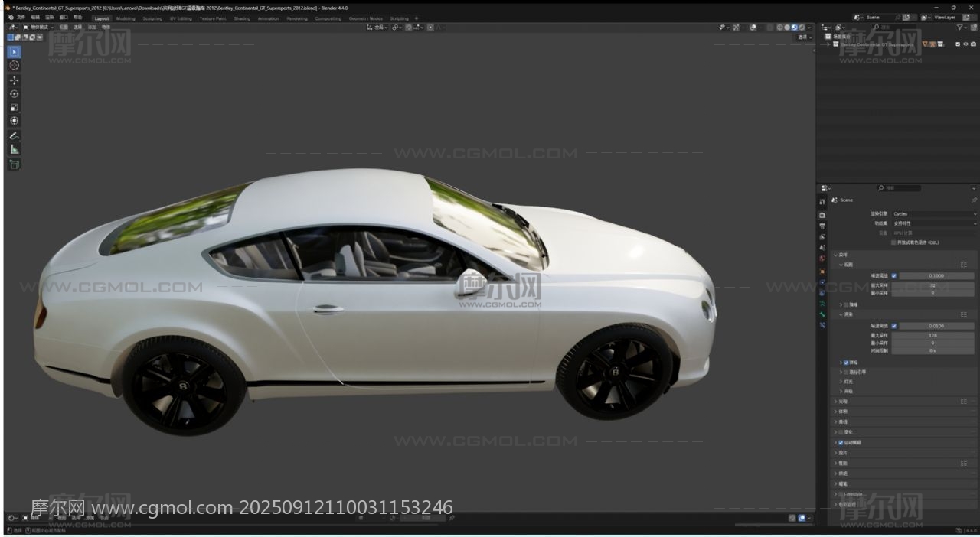Select the Add Cube tool

15,164
